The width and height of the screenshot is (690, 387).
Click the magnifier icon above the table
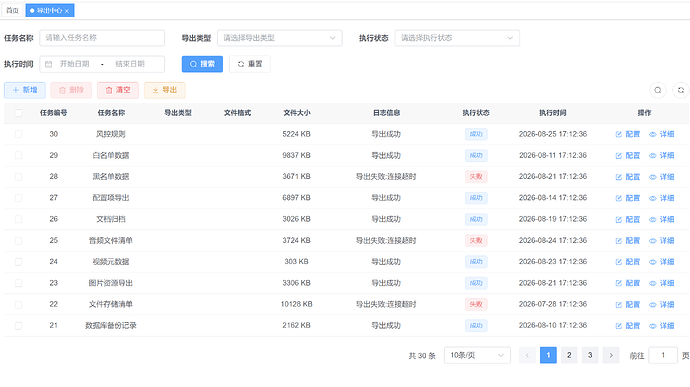657,90
